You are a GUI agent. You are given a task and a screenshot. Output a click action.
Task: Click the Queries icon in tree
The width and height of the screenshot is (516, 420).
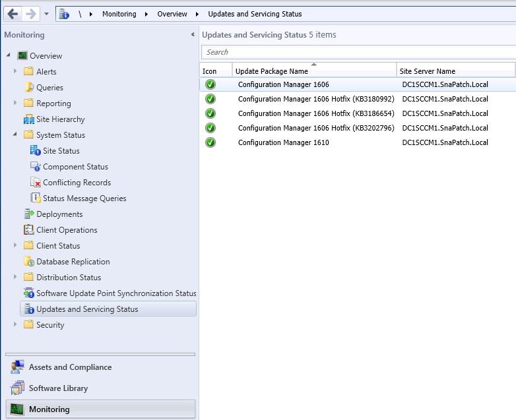tap(28, 87)
